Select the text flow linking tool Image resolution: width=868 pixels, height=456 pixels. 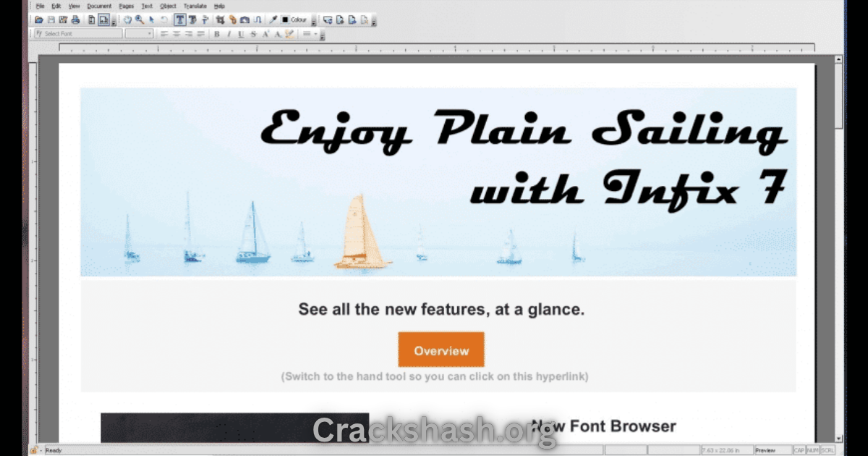pyautogui.click(x=258, y=20)
